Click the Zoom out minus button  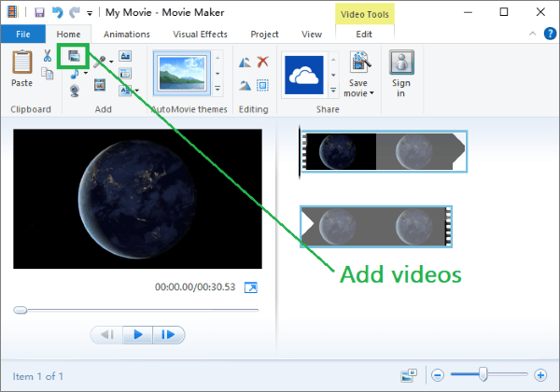coord(438,375)
